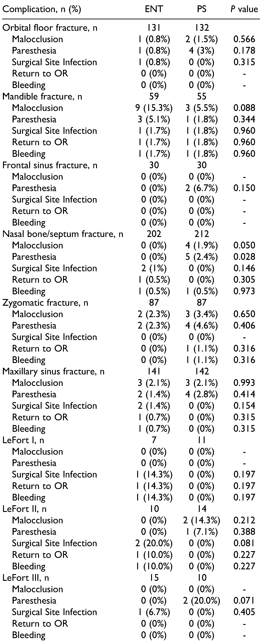Click the ENT column header

click(x=154, y=9)
